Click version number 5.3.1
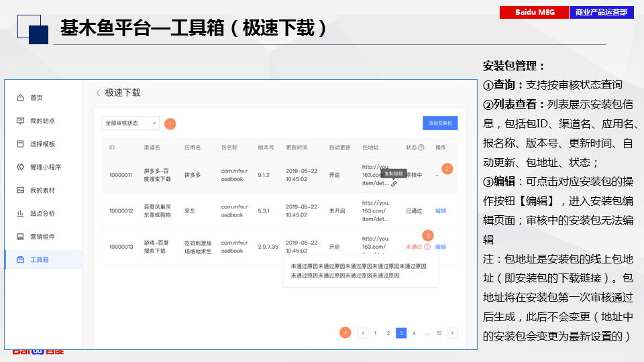The width and height of the screenshot is (644, 362). [x=264, y=211]
